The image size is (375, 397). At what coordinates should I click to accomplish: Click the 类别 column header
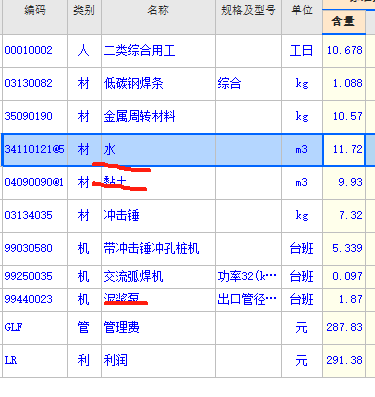pyautogui.click(x=84, y=10)
